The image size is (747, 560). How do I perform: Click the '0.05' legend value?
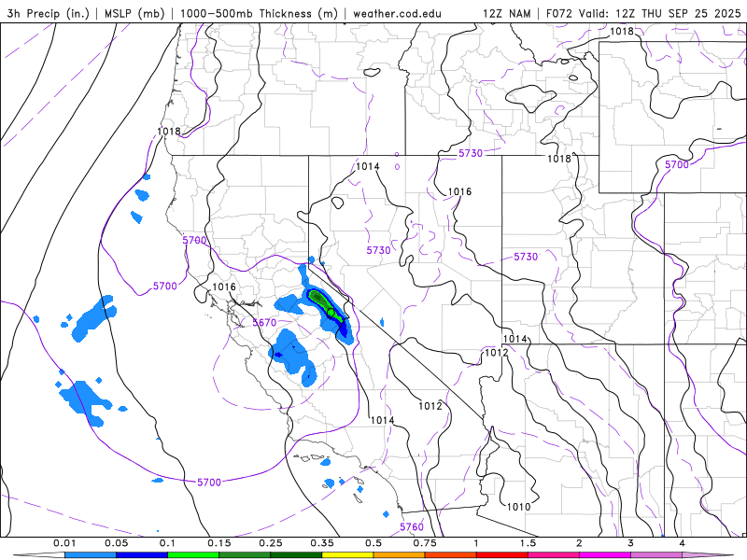116,543
